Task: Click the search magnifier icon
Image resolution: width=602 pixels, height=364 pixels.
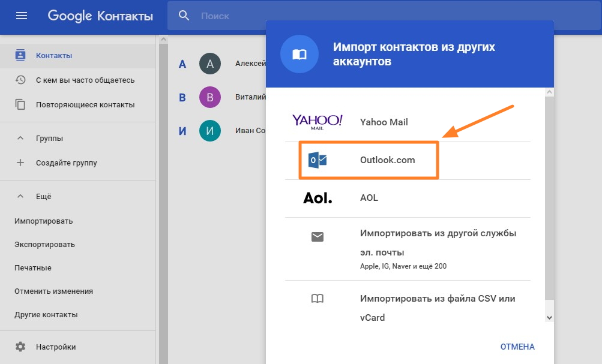Action: click(184, 16)
